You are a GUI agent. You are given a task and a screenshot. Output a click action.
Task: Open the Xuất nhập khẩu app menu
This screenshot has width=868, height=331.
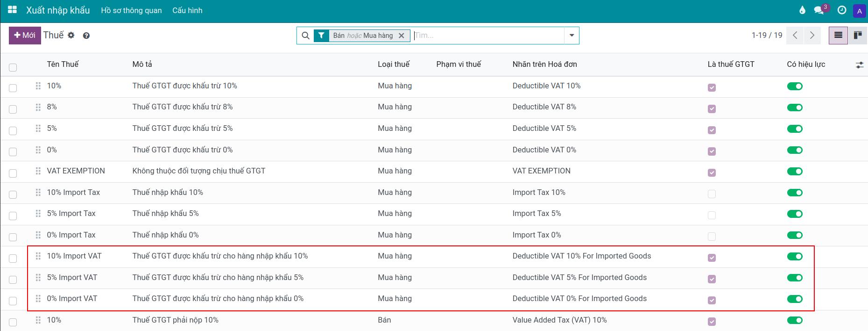pyautogui.click(x=58, y=10)
